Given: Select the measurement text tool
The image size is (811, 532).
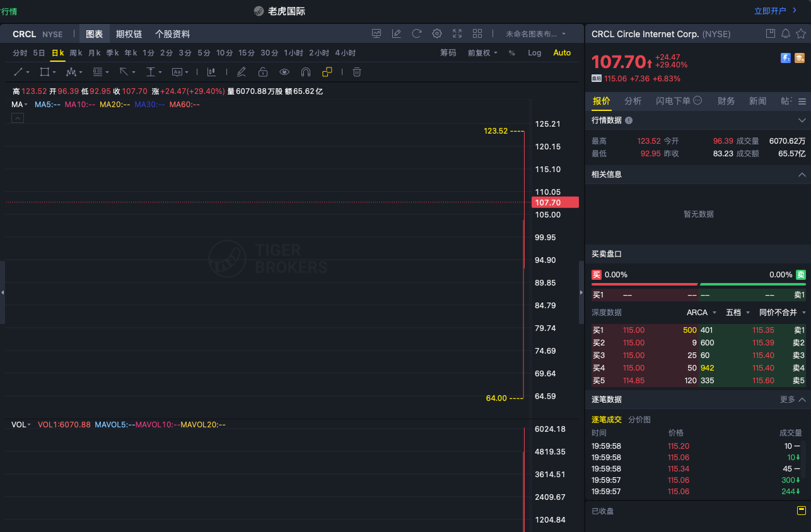Looking at the screenshot, I should pos(151,72).
